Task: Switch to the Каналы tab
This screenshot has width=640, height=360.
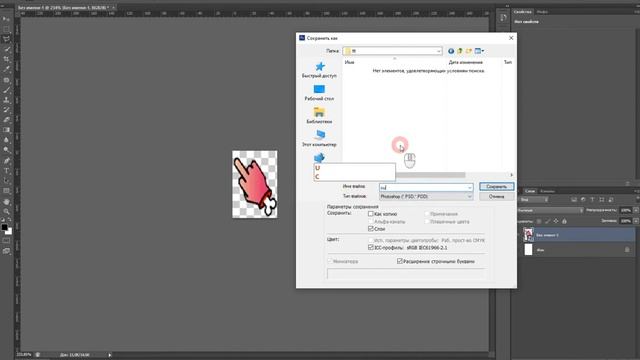Action: pos(547,191)
